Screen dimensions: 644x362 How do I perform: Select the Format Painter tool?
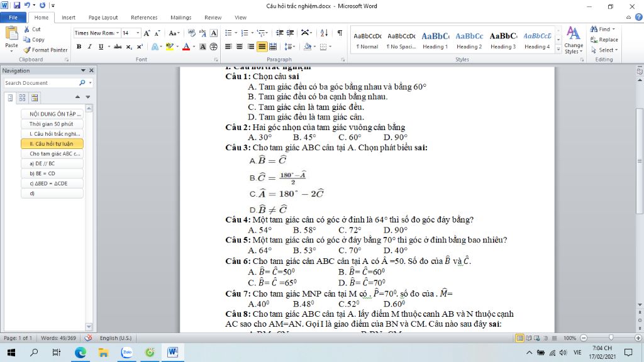tap(45, 50)
